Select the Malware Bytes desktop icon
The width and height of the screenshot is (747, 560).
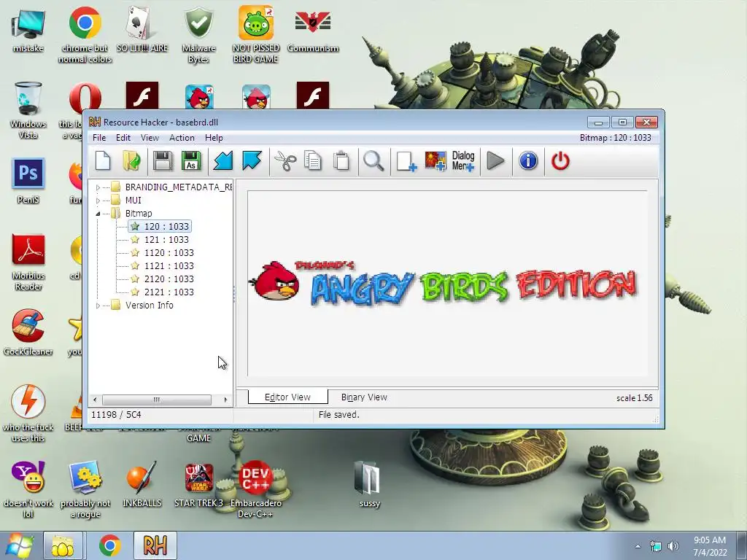click(198, 35)
